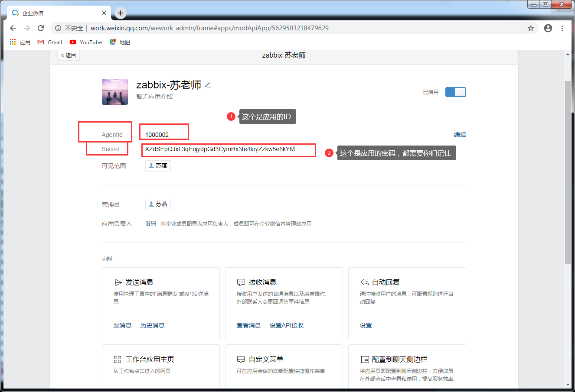The height and width of the screenshot is (392, 575).
Task: Click the zabbix app avatar image
Action: point(115,92)
